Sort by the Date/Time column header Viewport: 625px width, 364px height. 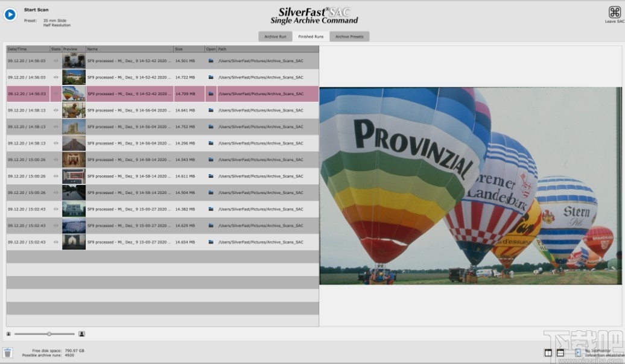click(x=28, y=49)
